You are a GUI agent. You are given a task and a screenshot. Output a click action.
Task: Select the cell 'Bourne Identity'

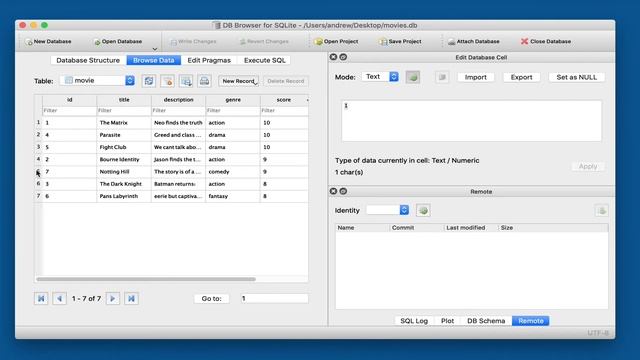click(x=124, y=159)
